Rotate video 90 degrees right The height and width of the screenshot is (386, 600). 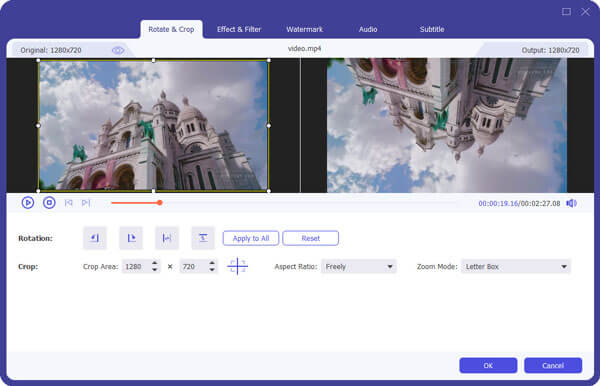[x=131, y=238]
